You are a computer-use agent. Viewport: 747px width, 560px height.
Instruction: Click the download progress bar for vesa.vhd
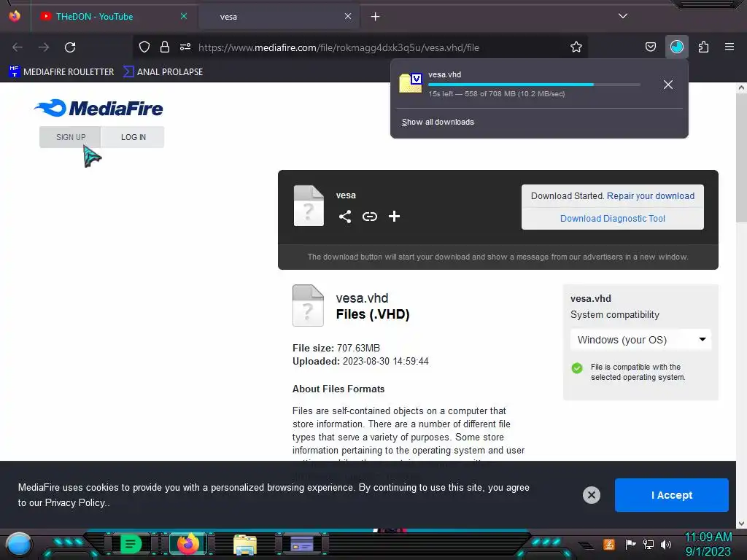[x=534, y=85]
